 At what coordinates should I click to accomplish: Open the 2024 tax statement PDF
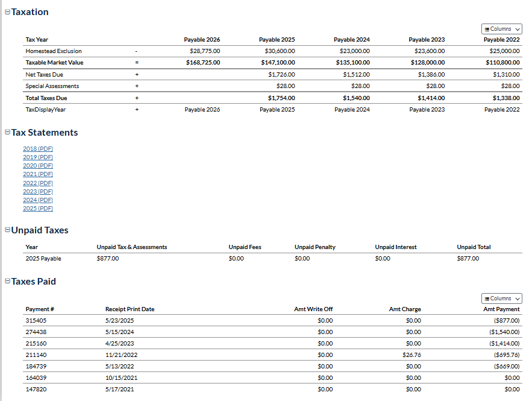point(38,200)
